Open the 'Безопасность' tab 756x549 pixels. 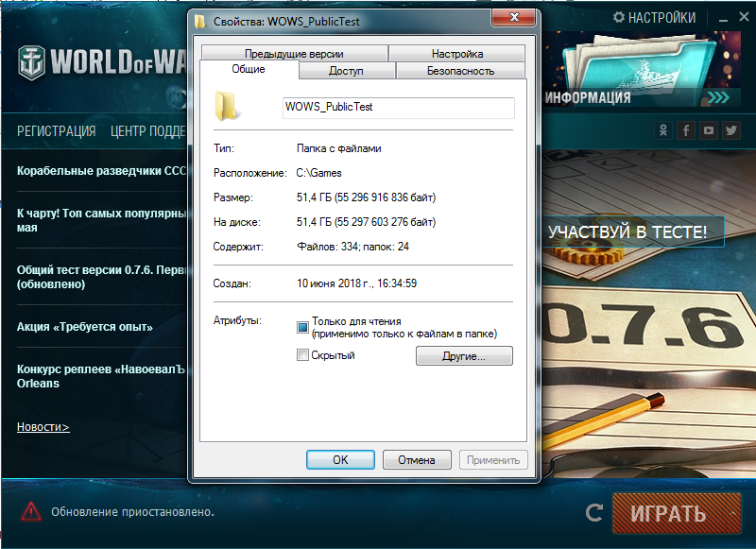click(460, 70)
